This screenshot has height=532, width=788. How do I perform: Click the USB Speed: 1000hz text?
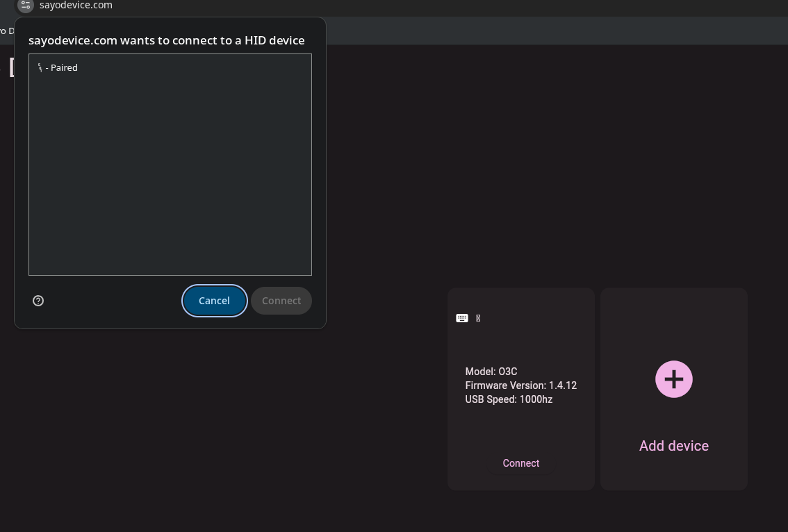[509, 399]
